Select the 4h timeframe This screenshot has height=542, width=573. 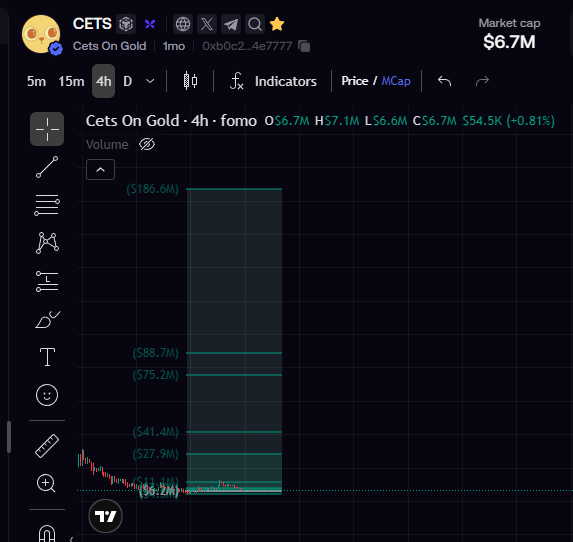coord(103,81)
